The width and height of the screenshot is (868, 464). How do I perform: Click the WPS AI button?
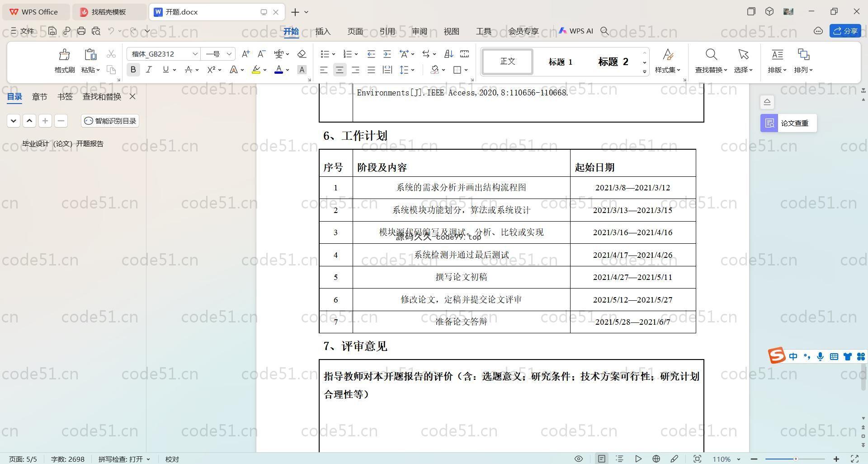point(576,31)
